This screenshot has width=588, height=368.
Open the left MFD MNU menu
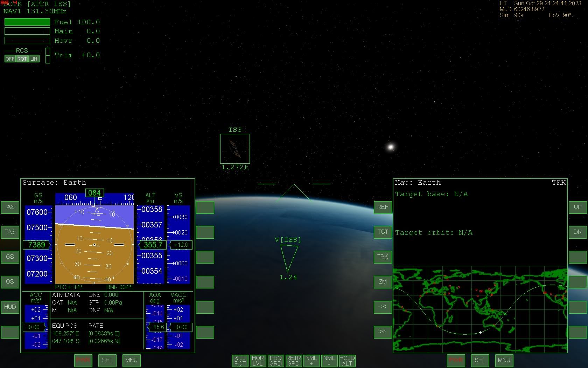(131, 360)
